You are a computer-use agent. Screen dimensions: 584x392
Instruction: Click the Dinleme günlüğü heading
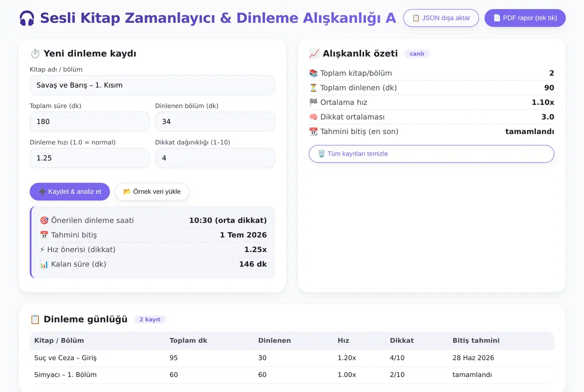86,320
